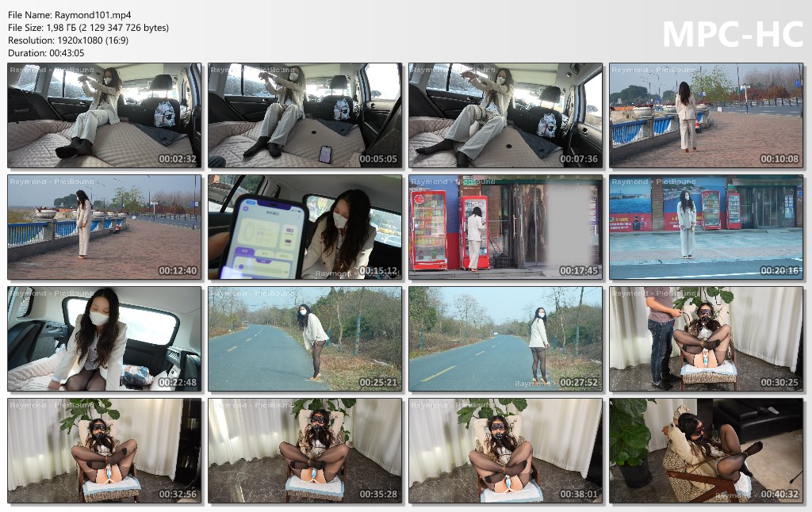The image size is (812, 512).
Task: Open the thumbnail at timestamp 00:02:32
Action: (x=104, y=116)
